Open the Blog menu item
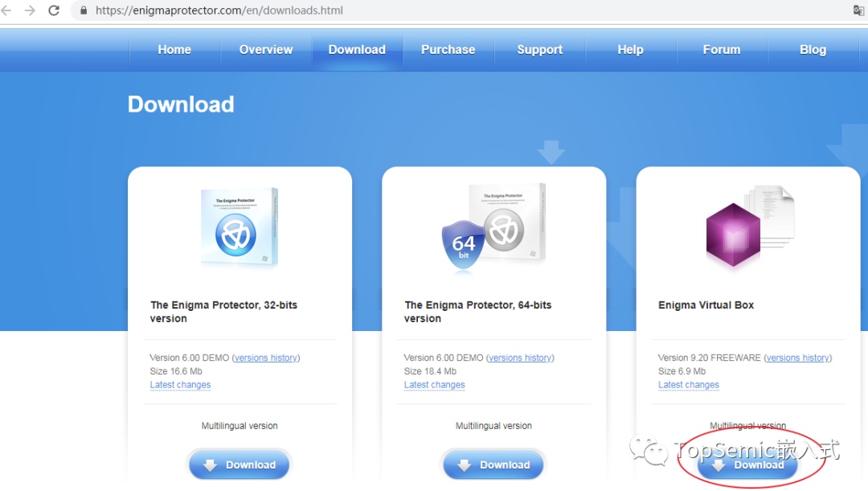Viewport: 868px width, 491px height. (813, 50)
